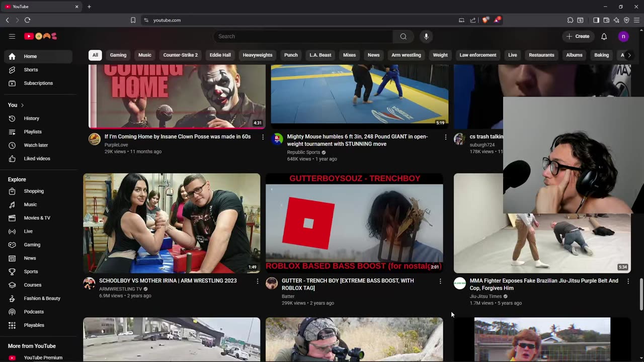This screenshot has width=644, height=362.
Task: Click the youtube.com address bar
Action: 302,20
